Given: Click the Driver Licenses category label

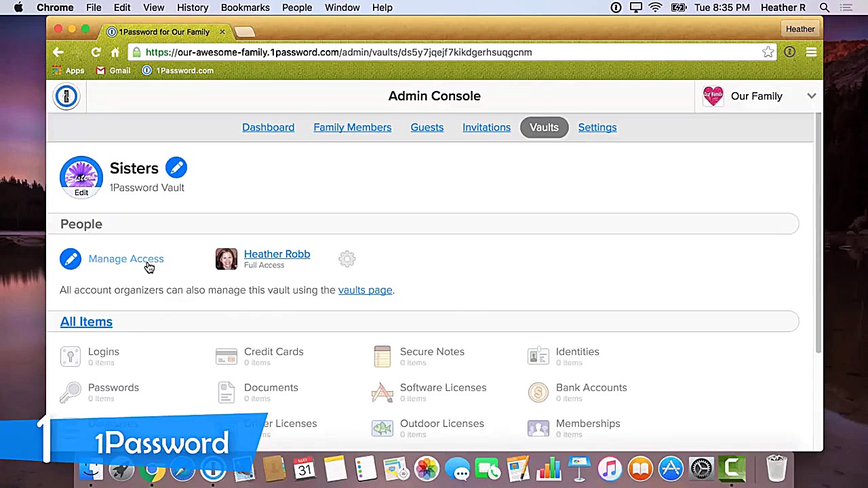Looking at the screenshot, I should point(281,424).
